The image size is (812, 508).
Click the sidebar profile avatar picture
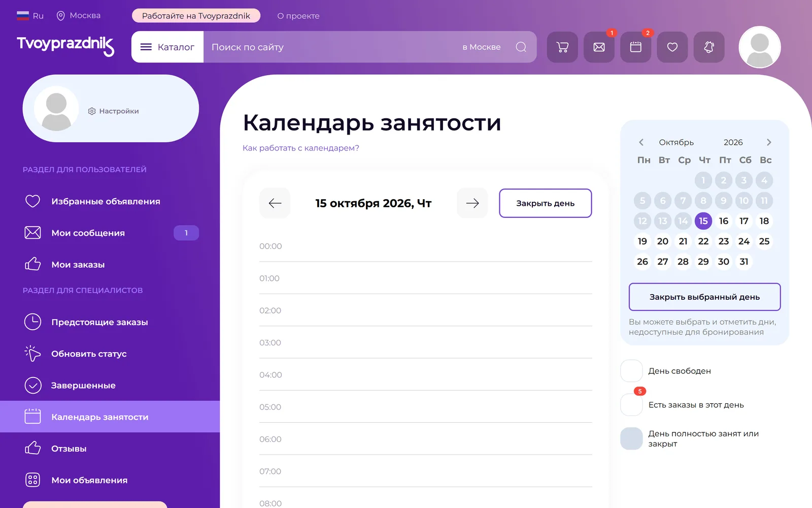click(x=56, y=109)
